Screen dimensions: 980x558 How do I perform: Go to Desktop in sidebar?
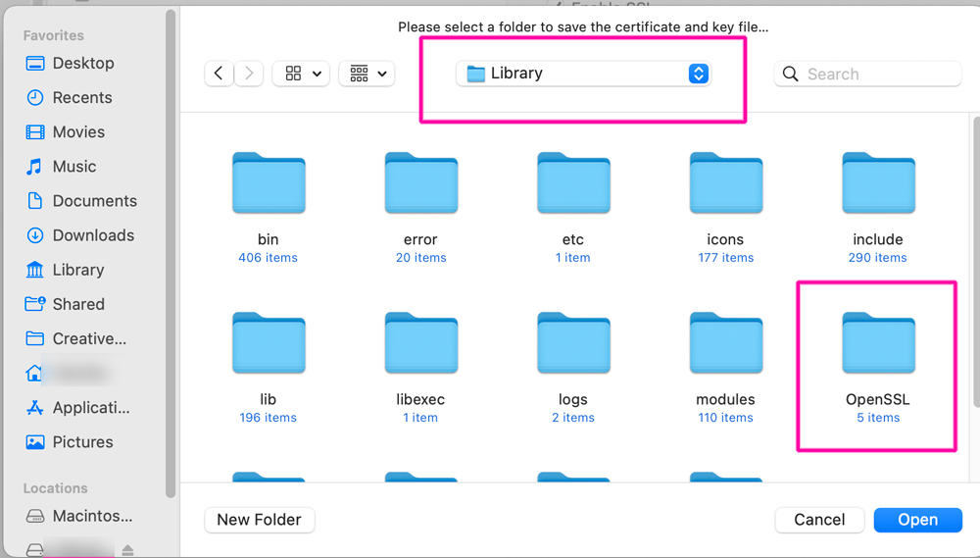click(82, 63)
